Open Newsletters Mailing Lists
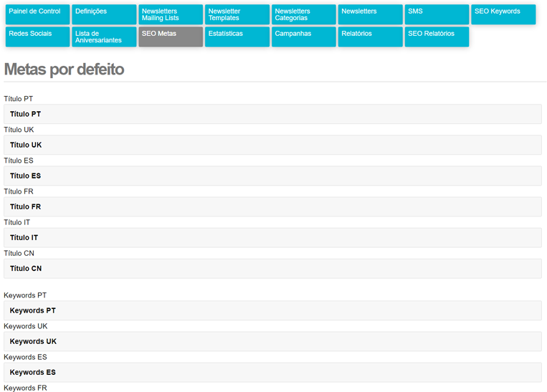547x392 pixels. [171, 14]
